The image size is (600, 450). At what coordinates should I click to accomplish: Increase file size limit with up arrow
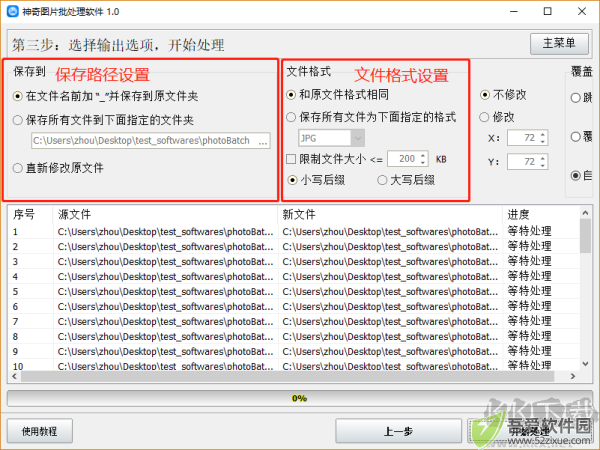(423, 155)
